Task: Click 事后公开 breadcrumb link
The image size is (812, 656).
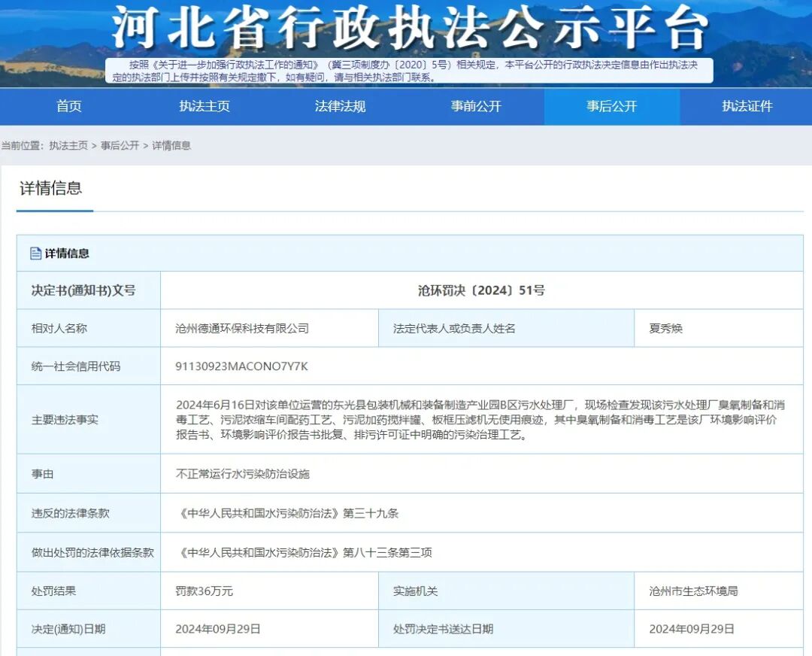Action: pos(120,146)
